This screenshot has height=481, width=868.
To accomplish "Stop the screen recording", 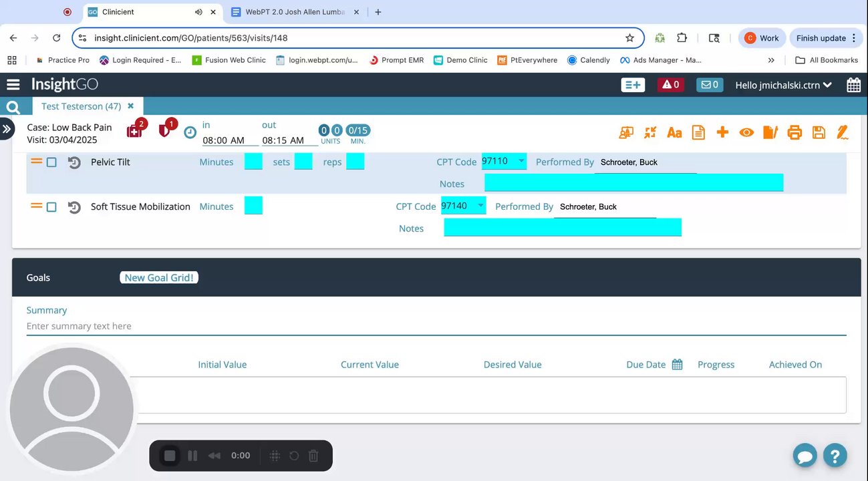I will [170, 456].
